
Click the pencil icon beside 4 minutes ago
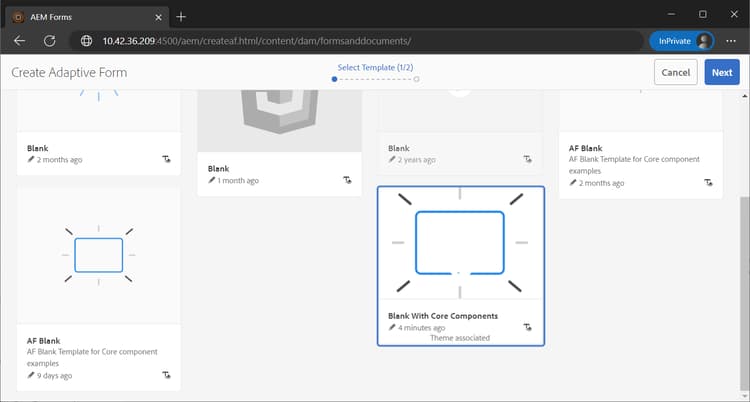click(392, 327)
